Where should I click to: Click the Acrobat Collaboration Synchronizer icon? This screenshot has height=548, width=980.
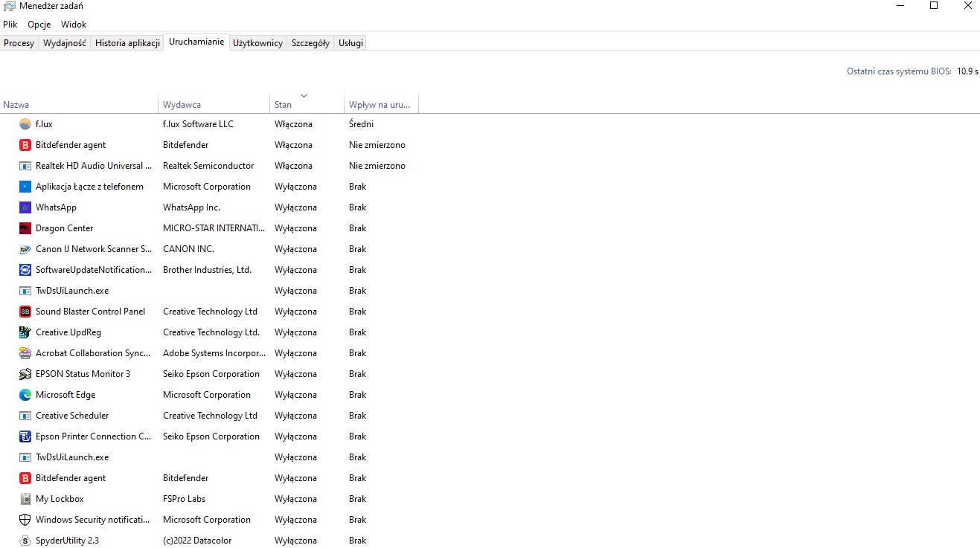tap(25, 353)
